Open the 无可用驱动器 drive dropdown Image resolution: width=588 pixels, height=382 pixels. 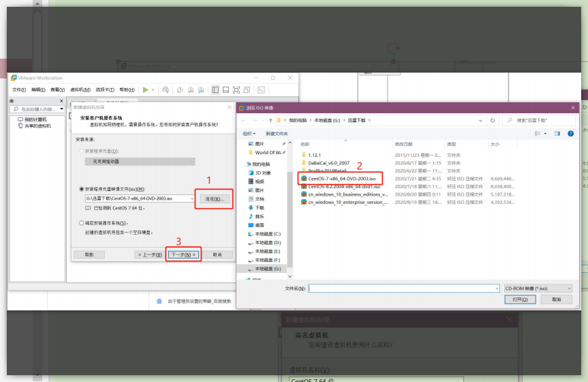tap(140, 162)
